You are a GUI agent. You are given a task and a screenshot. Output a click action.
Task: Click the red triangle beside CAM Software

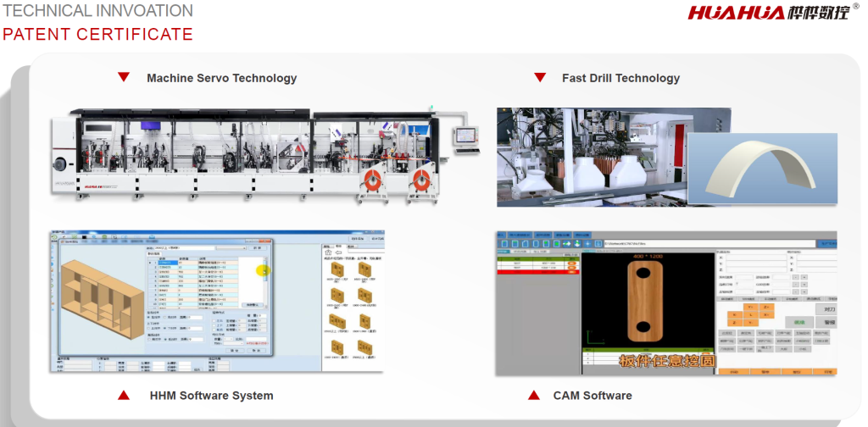pos(534,396)
